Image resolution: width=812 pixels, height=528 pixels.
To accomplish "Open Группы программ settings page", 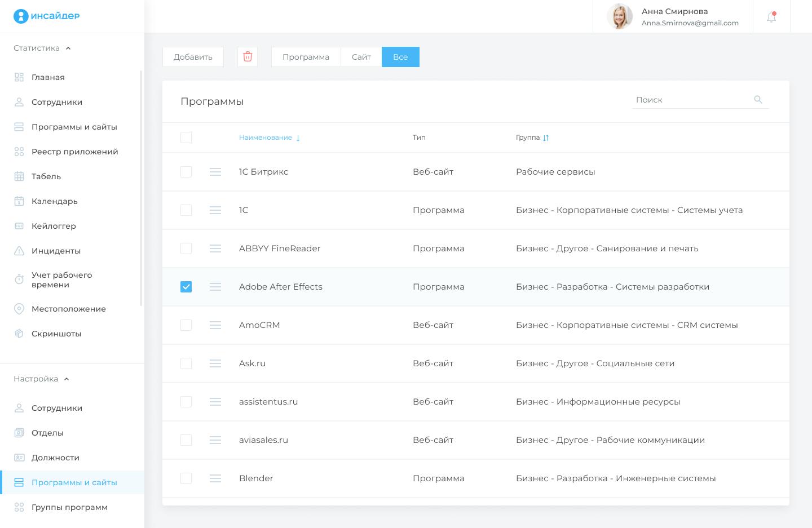I will click(x=69, y=507).
